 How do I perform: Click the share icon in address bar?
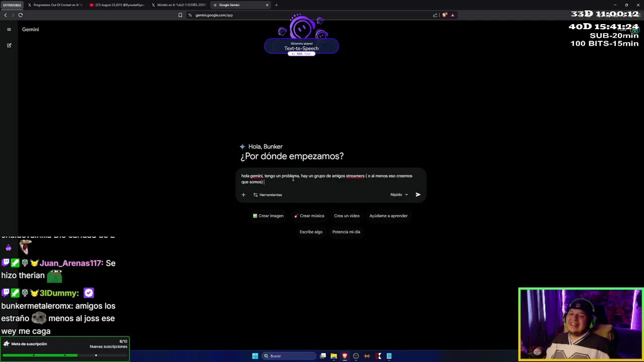435,15
